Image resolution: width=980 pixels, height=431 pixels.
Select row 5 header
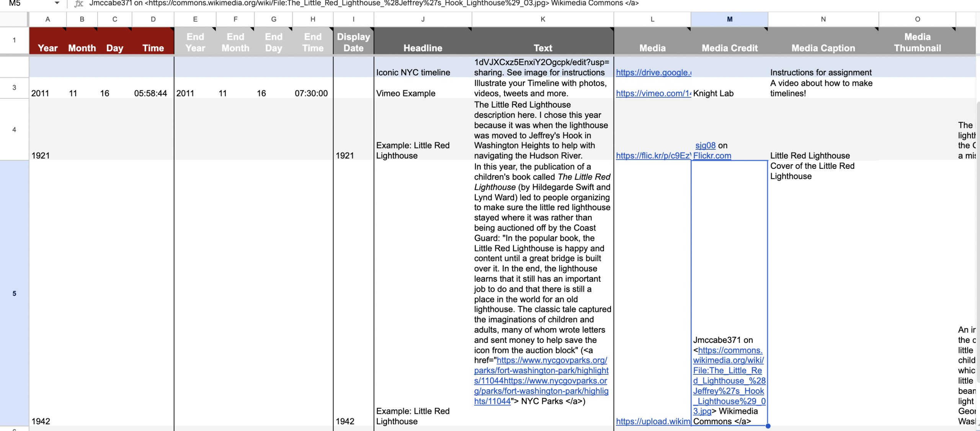click(x=14, y=293)
